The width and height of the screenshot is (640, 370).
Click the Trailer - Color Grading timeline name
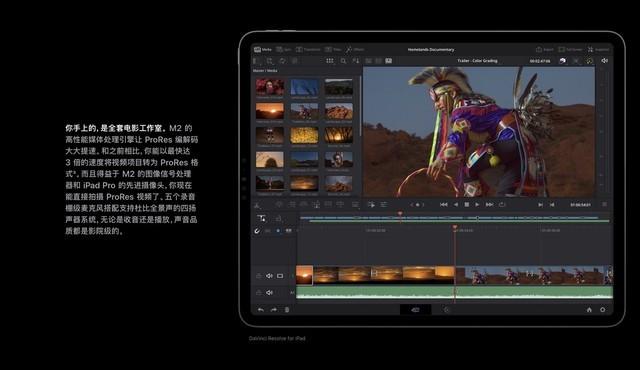477,61
